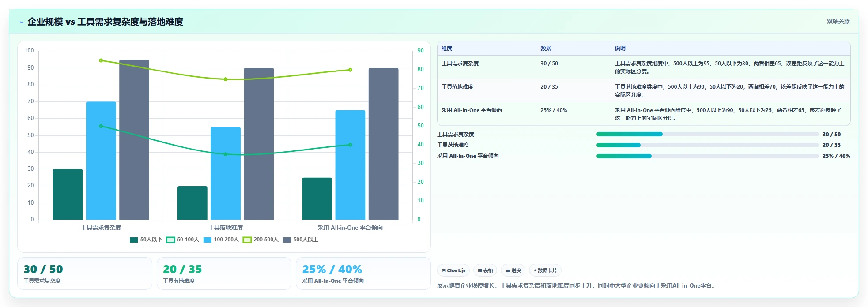Click the 工具需求复杂度 table row label

[460, 64]
